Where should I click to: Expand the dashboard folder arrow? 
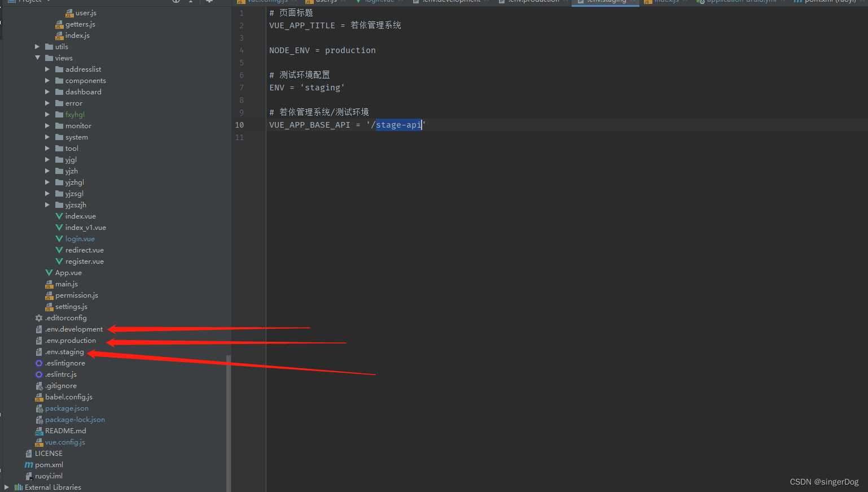pos(47,92)
